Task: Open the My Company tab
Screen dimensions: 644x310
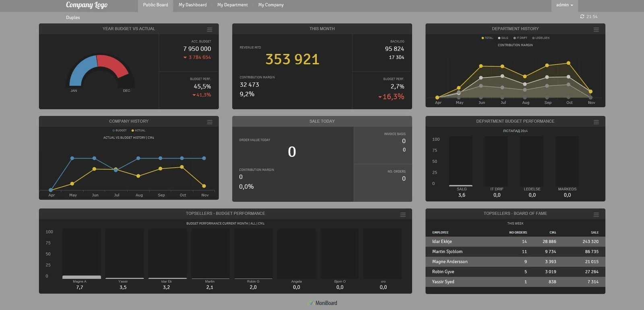Action: (270, 5)
